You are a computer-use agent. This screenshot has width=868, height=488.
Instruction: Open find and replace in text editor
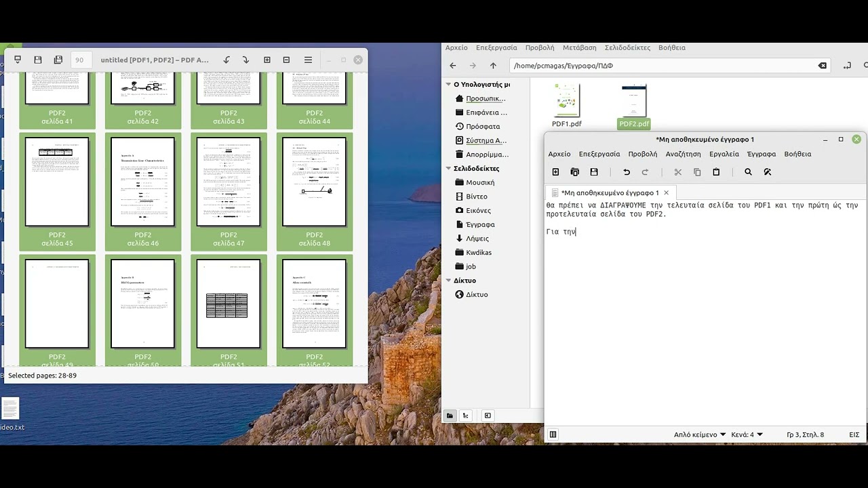[768, 172]
